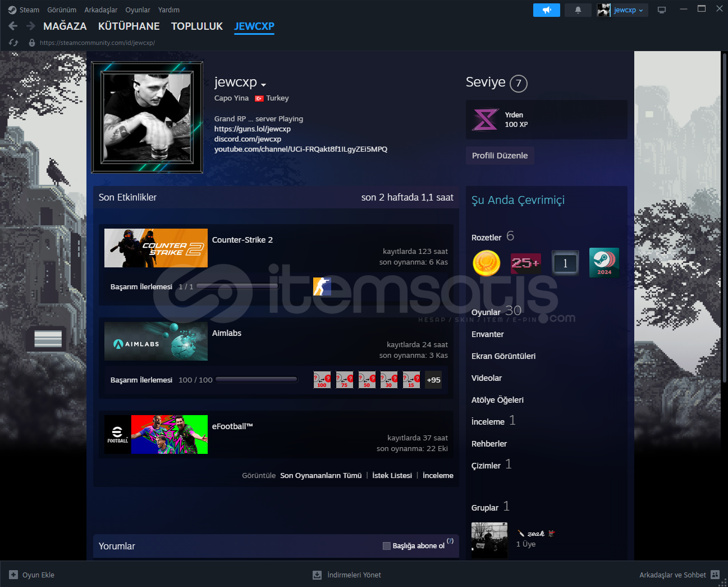Click the Counter-Strike 2 achievement progress bar
The height and width of the screenshot is (587, 728).
pos(237,286)
